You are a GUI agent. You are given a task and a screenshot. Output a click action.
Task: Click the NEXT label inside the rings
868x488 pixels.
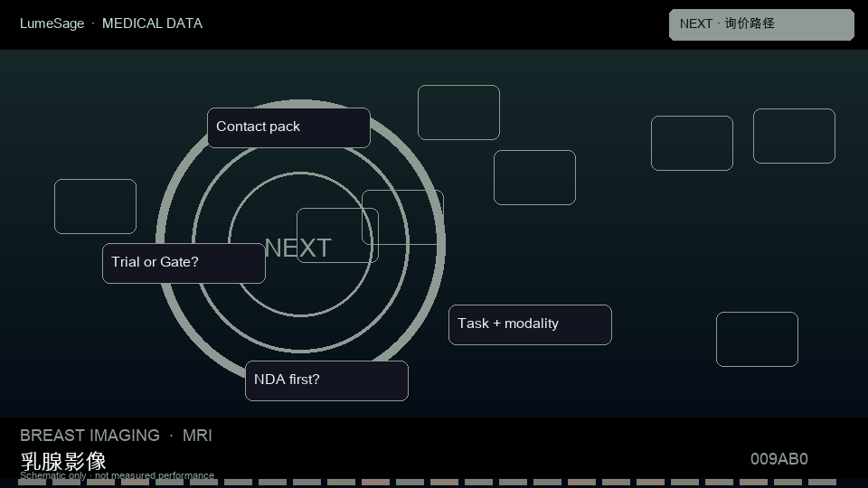[297, 248]
